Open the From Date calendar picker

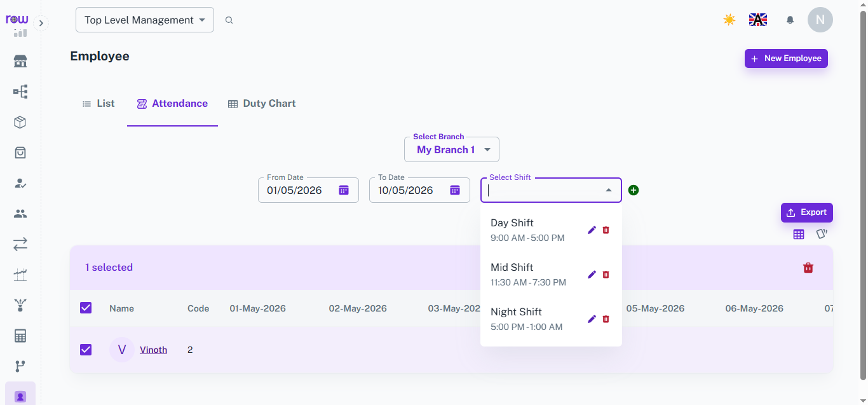[344, 190]
